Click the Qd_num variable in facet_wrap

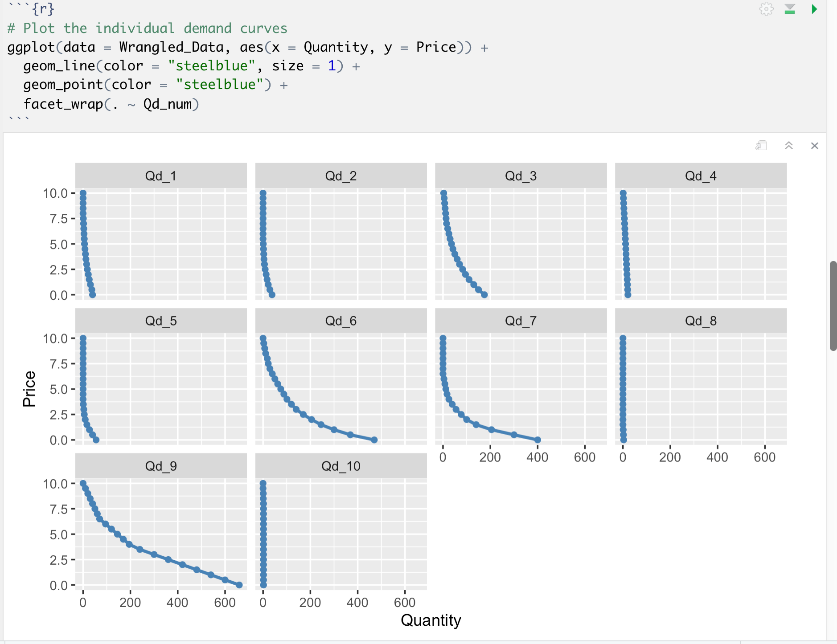[x=168, y=104]
